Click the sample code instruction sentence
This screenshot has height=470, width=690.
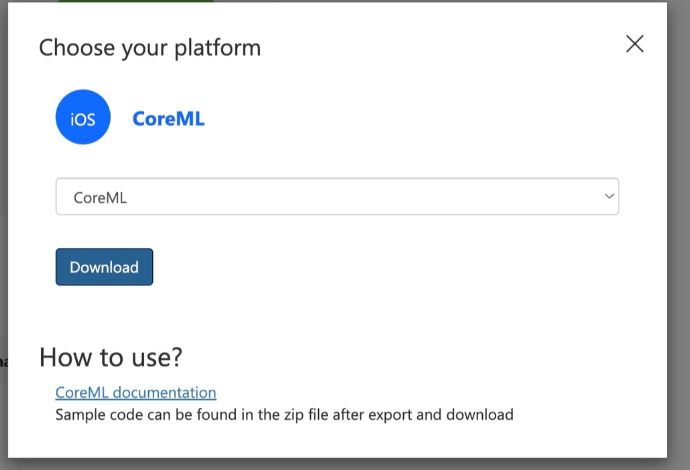284,414
